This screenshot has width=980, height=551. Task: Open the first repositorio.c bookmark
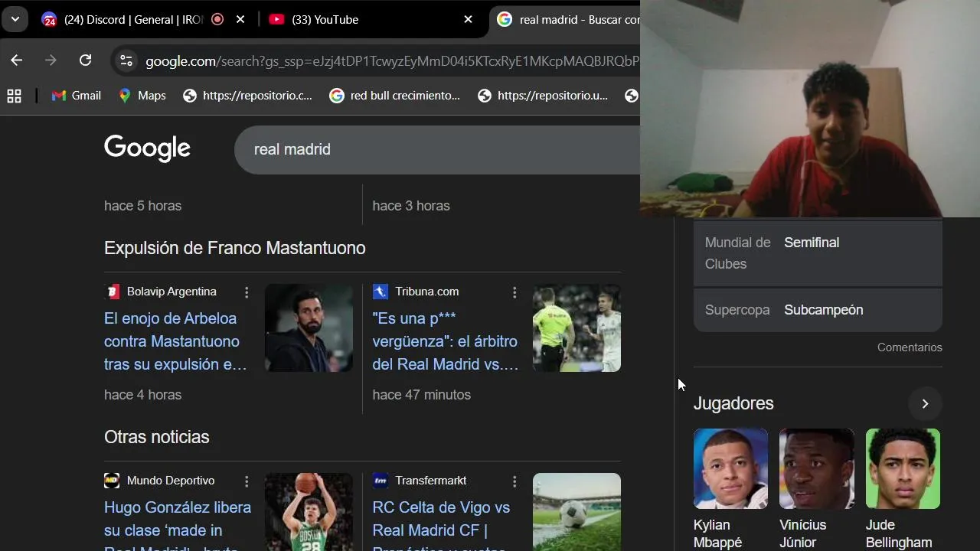[x=247, y=96]
